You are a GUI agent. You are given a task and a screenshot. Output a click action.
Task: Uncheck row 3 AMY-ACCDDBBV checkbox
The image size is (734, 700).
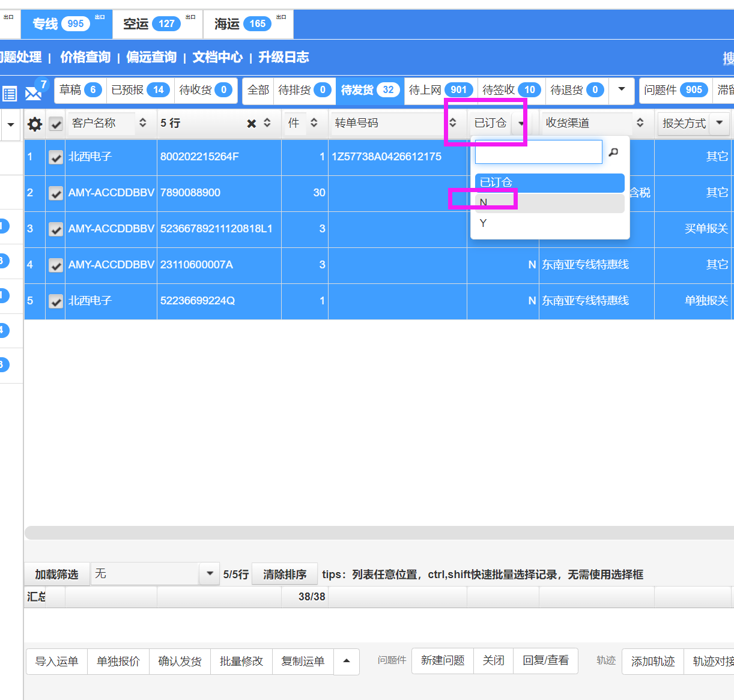pos(56,229)
